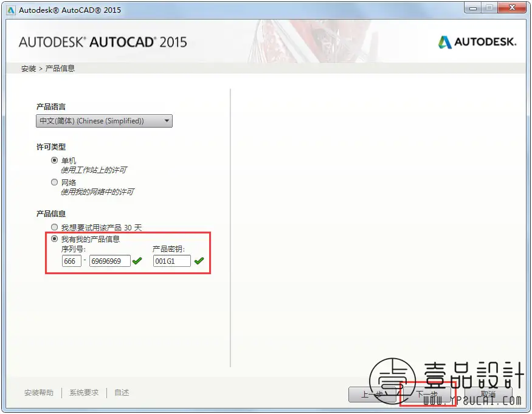Choose the 30-day trial radio option
Screen dimensions: 532x414
54,227
